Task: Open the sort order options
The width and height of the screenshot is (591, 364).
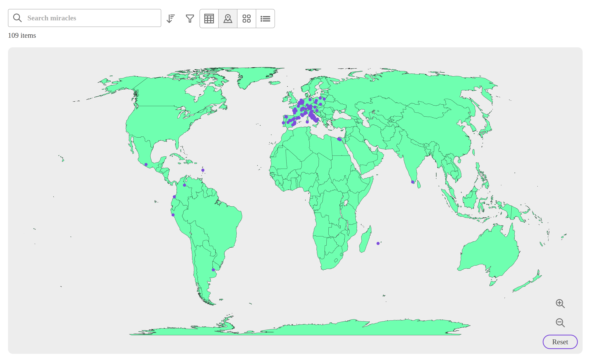Action: point(171,19)
